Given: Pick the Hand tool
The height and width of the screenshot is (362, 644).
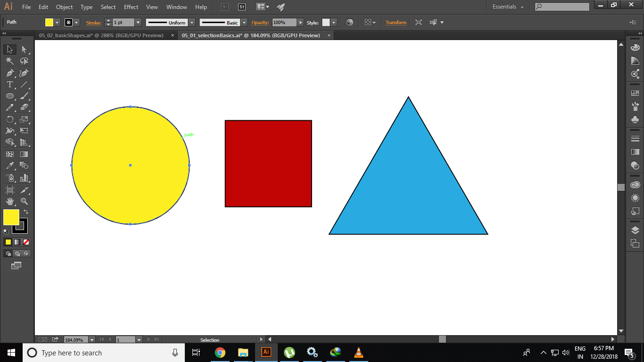Looking at the screenshot, I should (10, 201).
